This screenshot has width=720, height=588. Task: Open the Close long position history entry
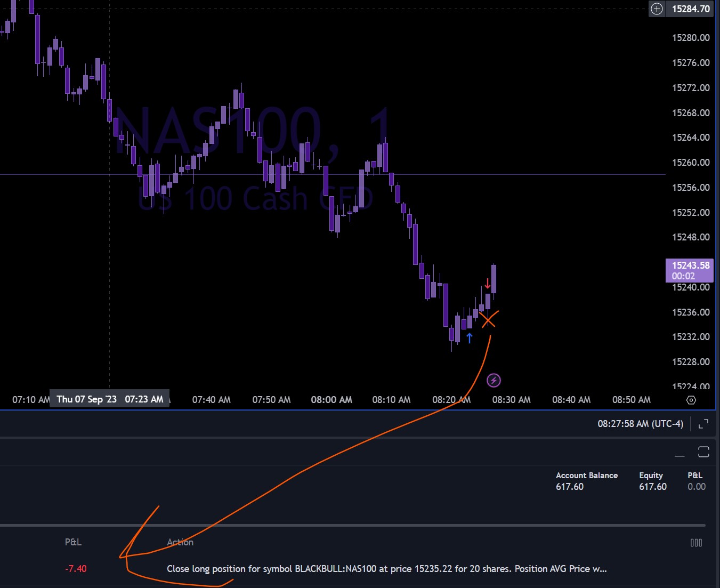pos(387,569)
